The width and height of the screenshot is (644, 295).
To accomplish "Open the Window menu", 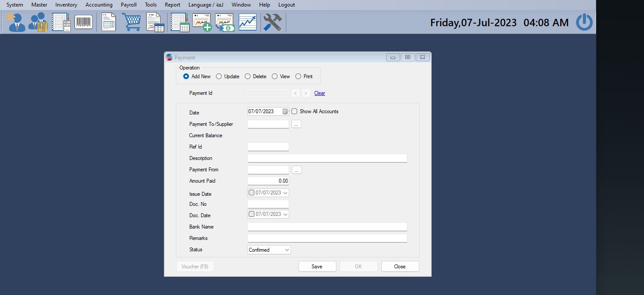I will pos(241,5).
